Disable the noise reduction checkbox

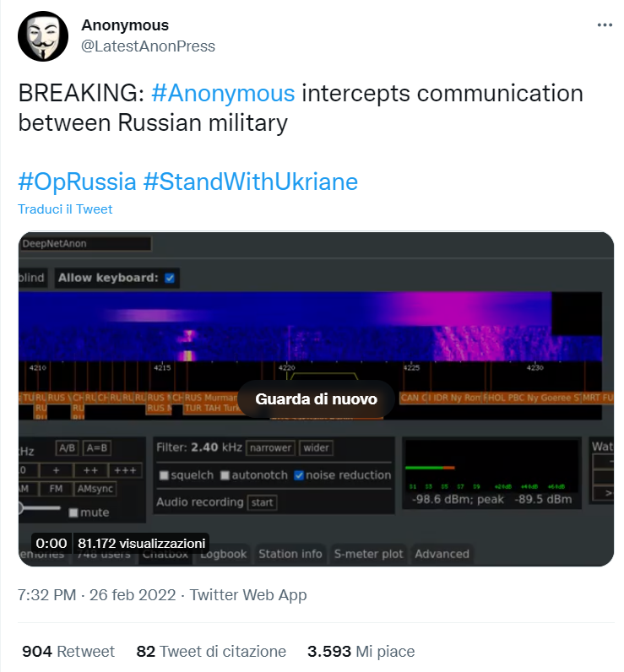click(298, 475)
